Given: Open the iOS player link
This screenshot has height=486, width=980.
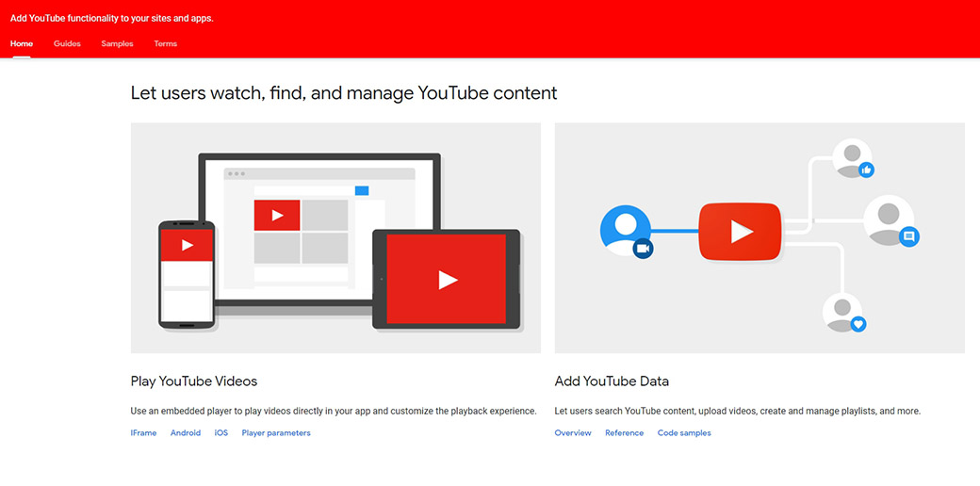Looking at the screenshot, I should 221,433.
